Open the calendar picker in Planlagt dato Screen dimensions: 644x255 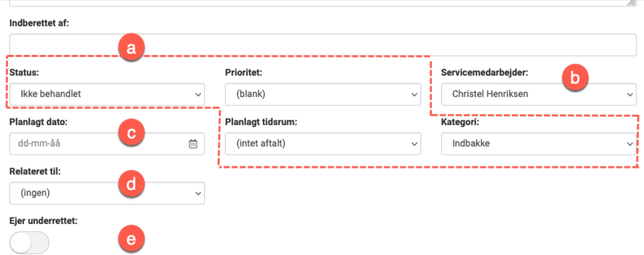coord(193,144)
